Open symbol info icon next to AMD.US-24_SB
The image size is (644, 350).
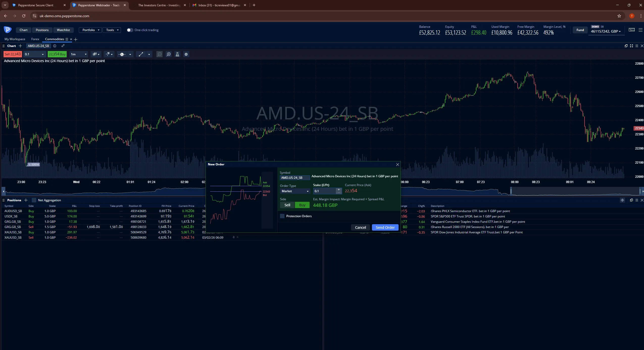point(55,46)
